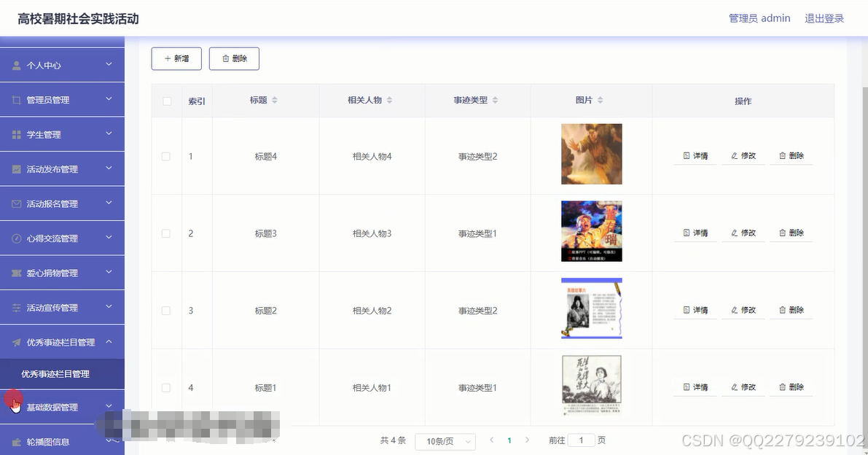The image size is (868, 455).
Task: Click 退出登录 to log out
Action: 824,18
